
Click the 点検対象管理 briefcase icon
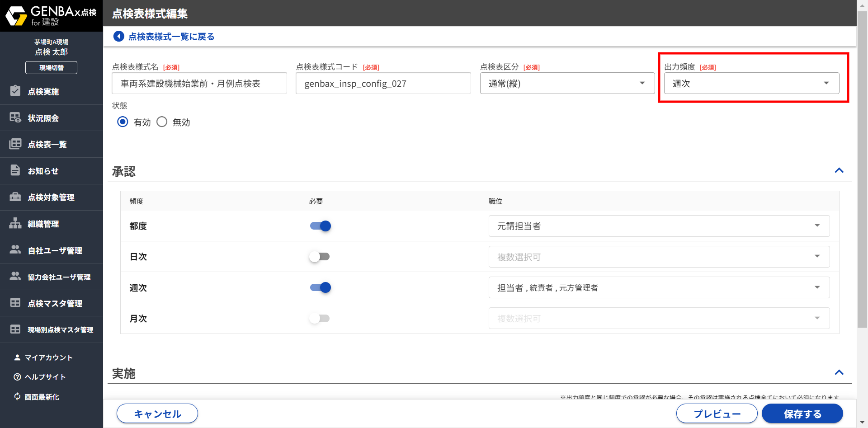[15, 197]
